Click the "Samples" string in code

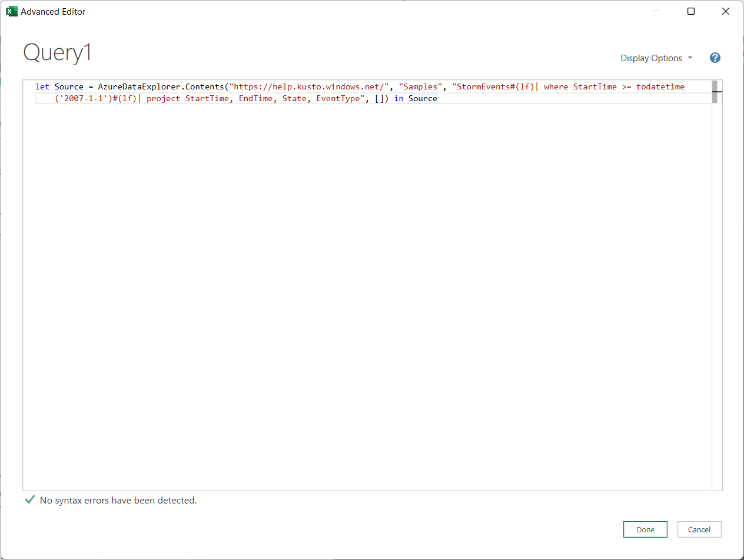tap(420, 86)
